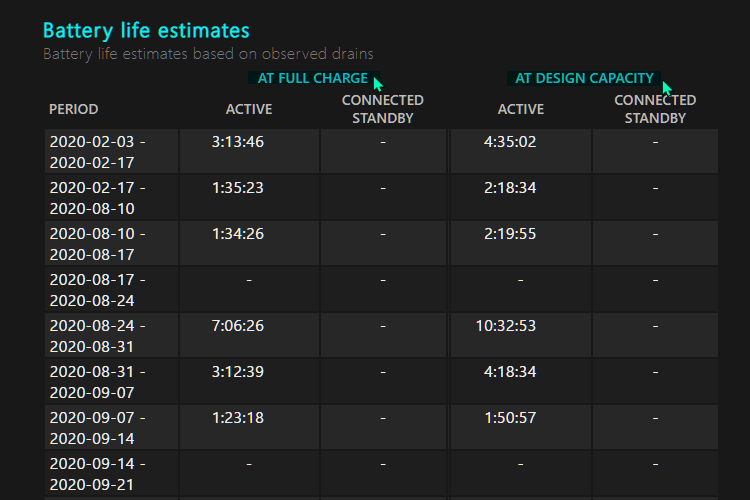Image resolution: width=750 pixels, height=500 pixels.
Task: Click the 1:23:18 active time value
Action: [238, 418]
